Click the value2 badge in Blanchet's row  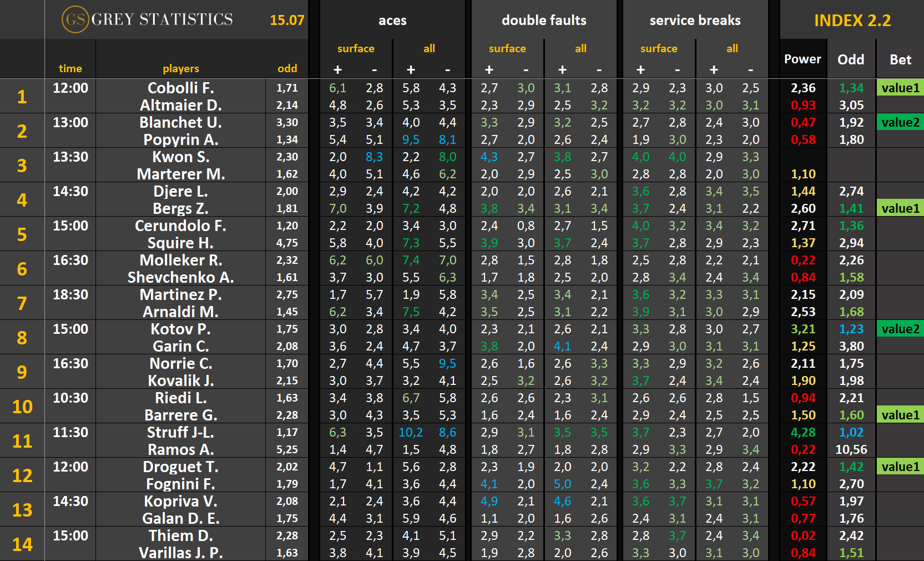coord(900,122)
